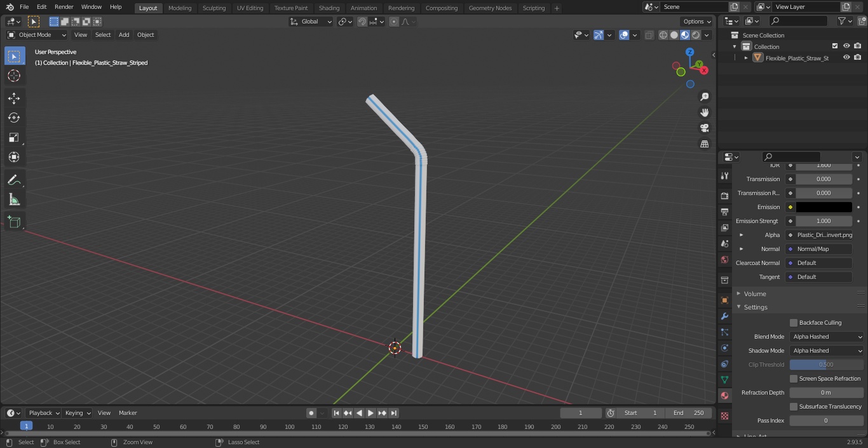Select the Add Cube tool

(14, 222)
